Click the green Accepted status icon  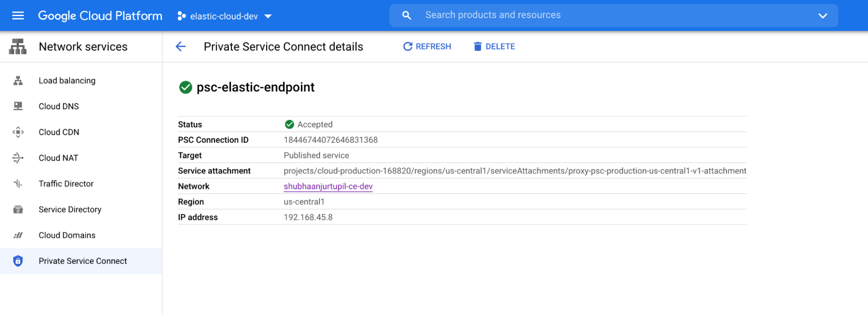289,125
